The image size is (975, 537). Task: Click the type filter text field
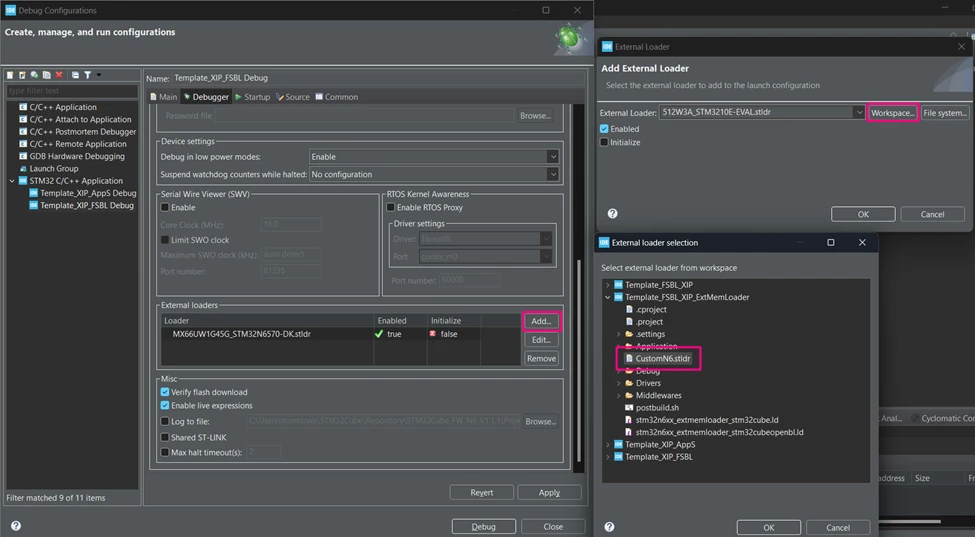72,91
